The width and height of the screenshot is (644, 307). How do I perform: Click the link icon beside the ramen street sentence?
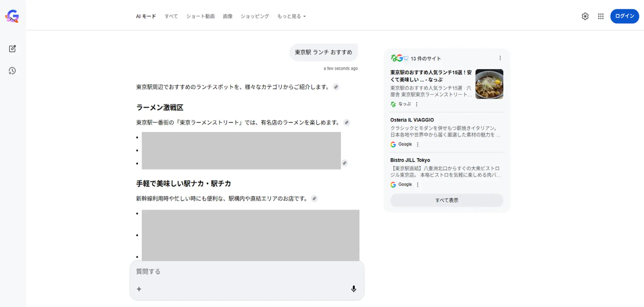tap(347, 123)
